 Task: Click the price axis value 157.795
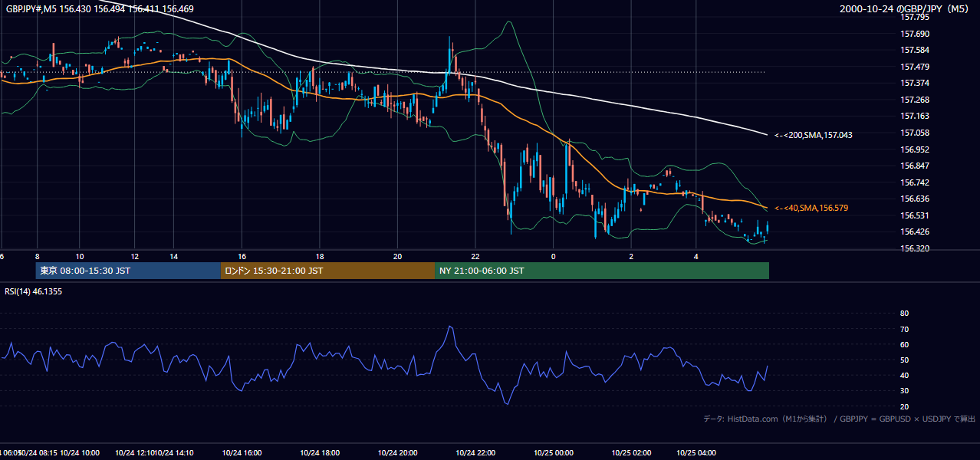[x=915, y=17]
